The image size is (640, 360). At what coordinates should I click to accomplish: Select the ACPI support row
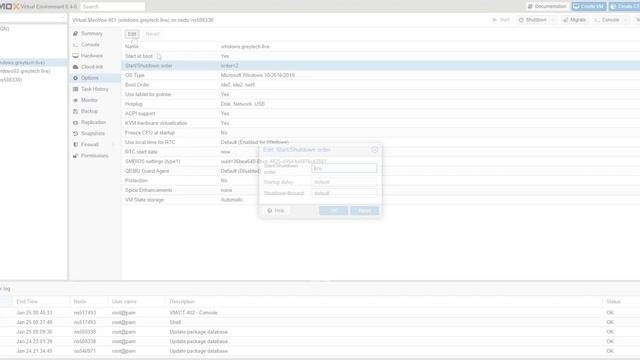380,113
